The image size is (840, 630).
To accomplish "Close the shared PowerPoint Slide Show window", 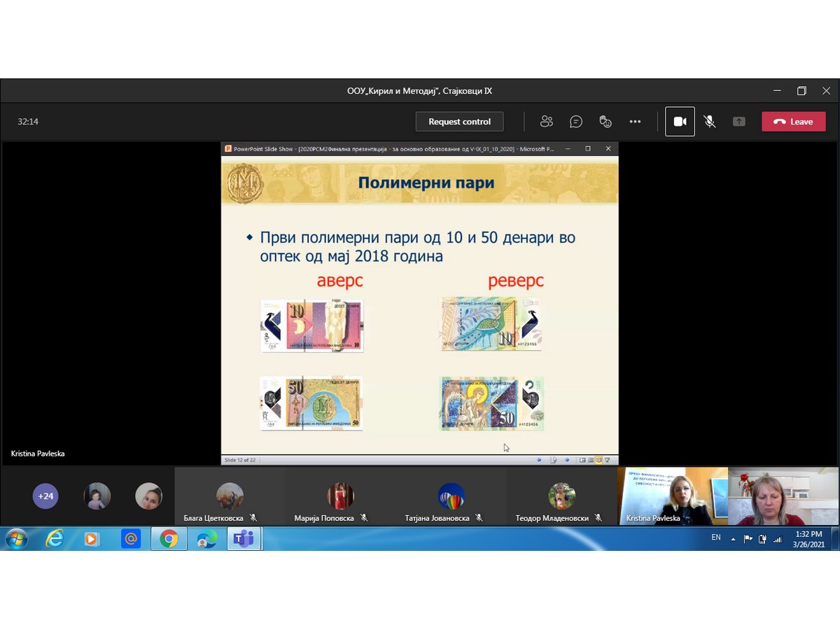I will click(608, 148).
